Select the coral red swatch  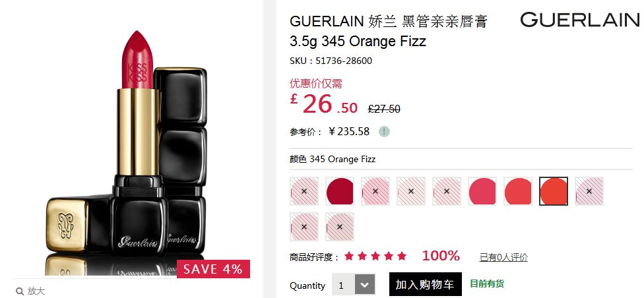click(x=518, y=191)
